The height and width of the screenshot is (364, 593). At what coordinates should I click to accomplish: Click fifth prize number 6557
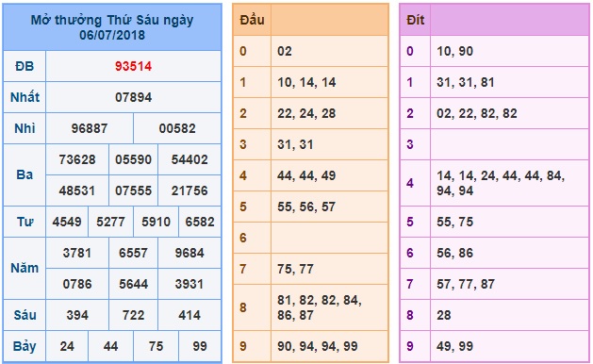tap(133, 253)
